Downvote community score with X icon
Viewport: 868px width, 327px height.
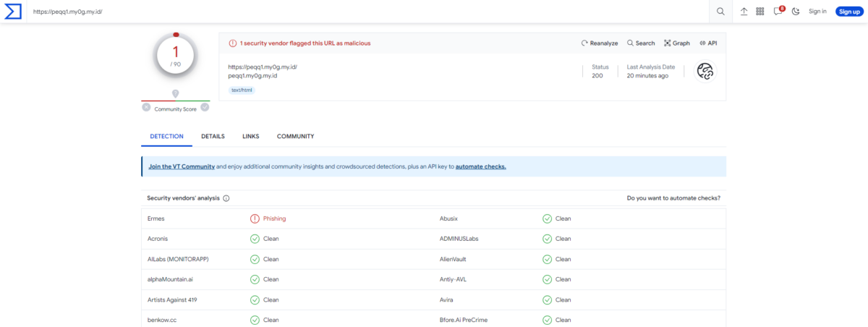point(146,108)
